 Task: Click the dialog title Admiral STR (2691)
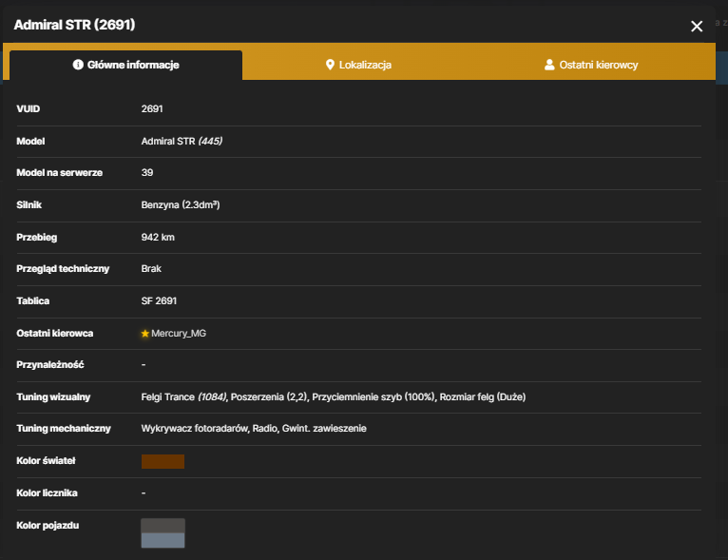coord(74,25)
